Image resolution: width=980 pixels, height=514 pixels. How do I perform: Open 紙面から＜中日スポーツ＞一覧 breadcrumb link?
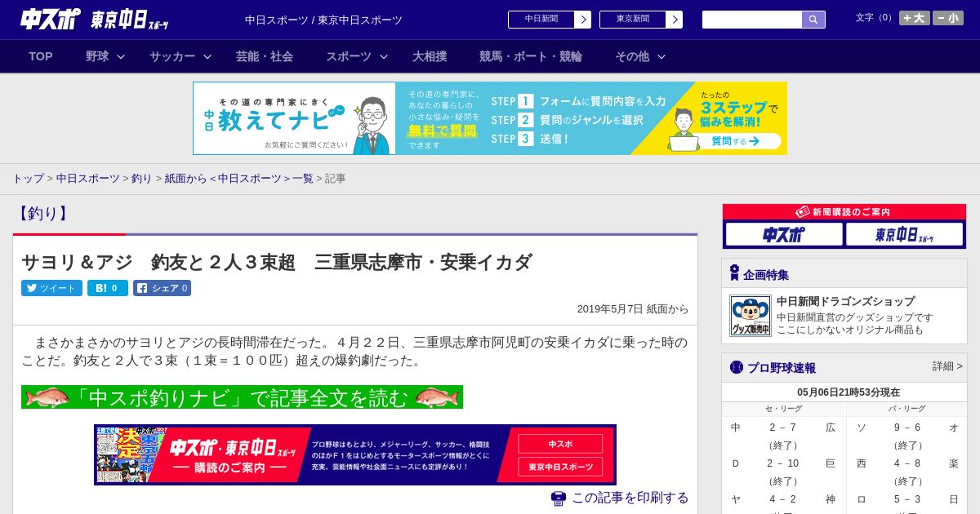point(238,178)
